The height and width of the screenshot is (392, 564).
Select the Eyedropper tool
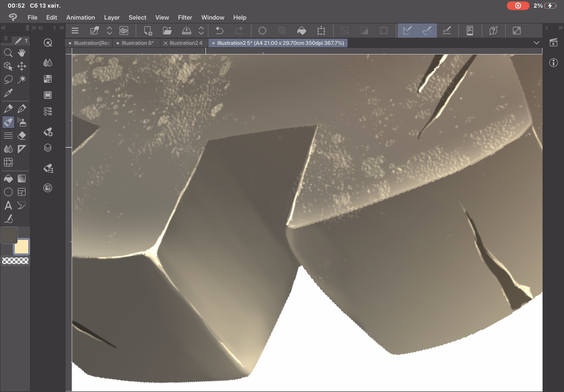8,93
